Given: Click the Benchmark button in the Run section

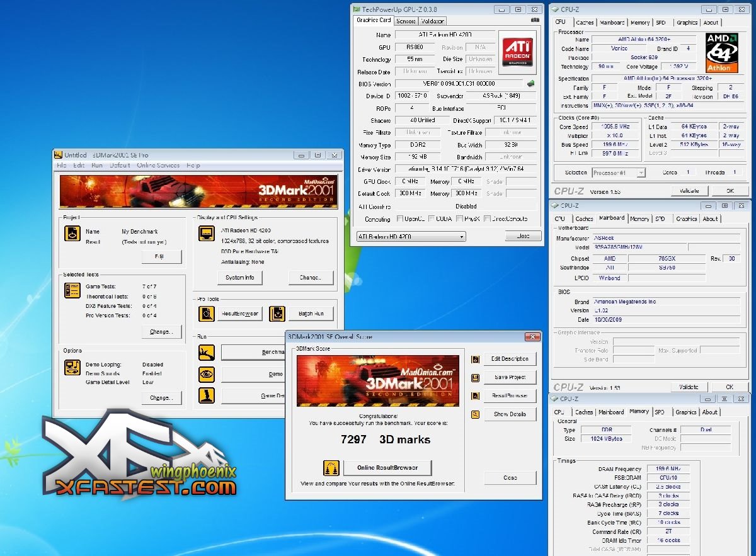Looking at the screenshot, I should (253, 353).
